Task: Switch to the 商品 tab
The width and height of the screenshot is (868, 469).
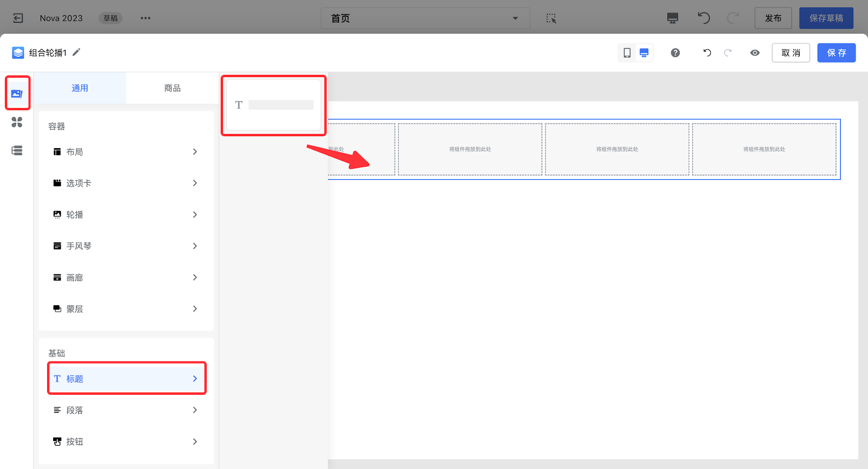Action: coord(173,88)
